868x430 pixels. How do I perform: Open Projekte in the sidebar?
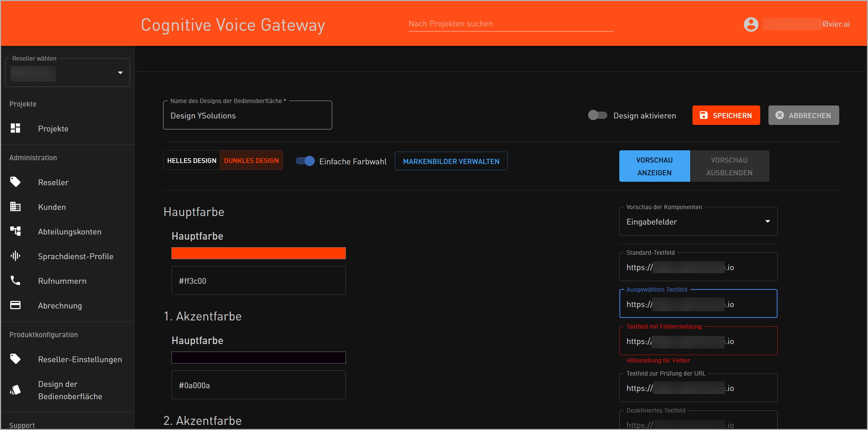[67, 129]
